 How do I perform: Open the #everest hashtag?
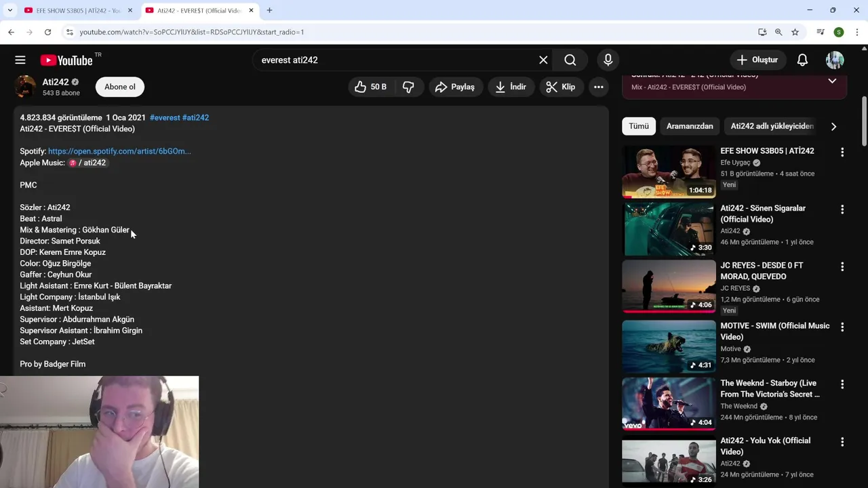[x=165, y=118]
